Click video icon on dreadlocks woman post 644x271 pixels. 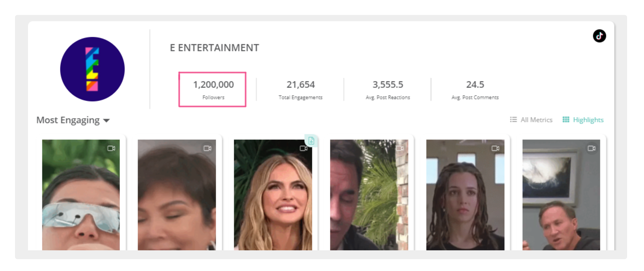click(495, 148)
